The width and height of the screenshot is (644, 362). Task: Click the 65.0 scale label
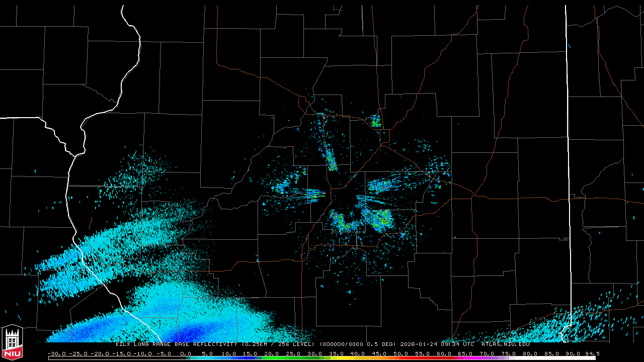coord(465,353)
